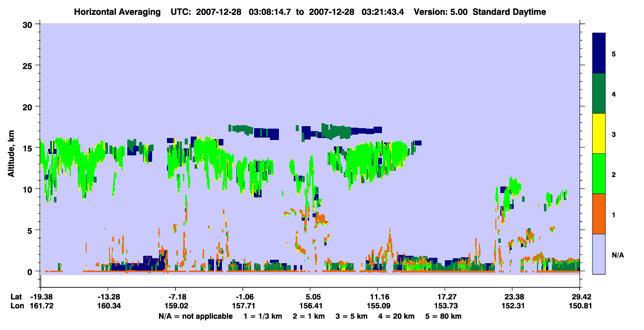
Task: Click the colorbar label '3'
Action: coord(614,133)
